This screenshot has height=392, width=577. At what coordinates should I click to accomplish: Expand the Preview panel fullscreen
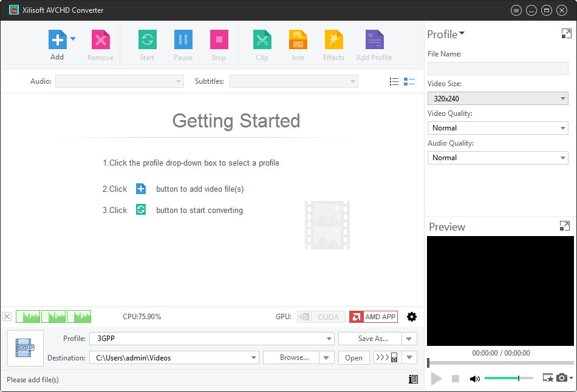pos(564,226)
